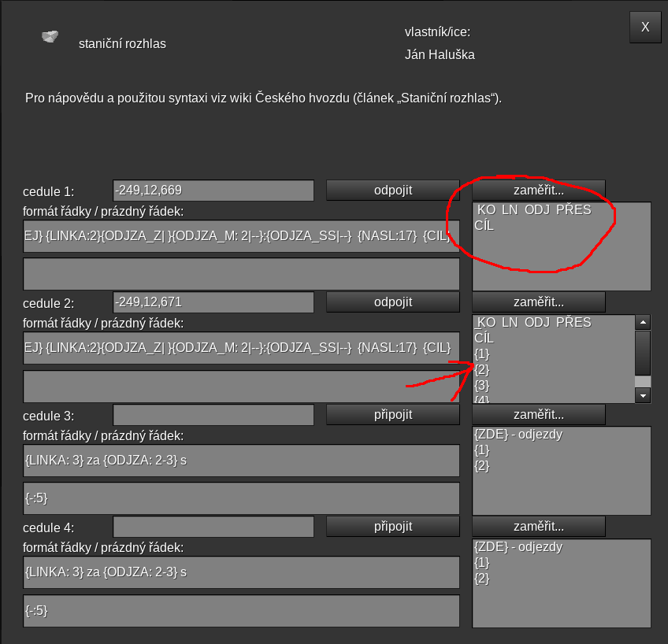The height and width of the screenshot is (644, 668).
Task: Click the staniční rozhlas title text
Action: click(122, 44)
